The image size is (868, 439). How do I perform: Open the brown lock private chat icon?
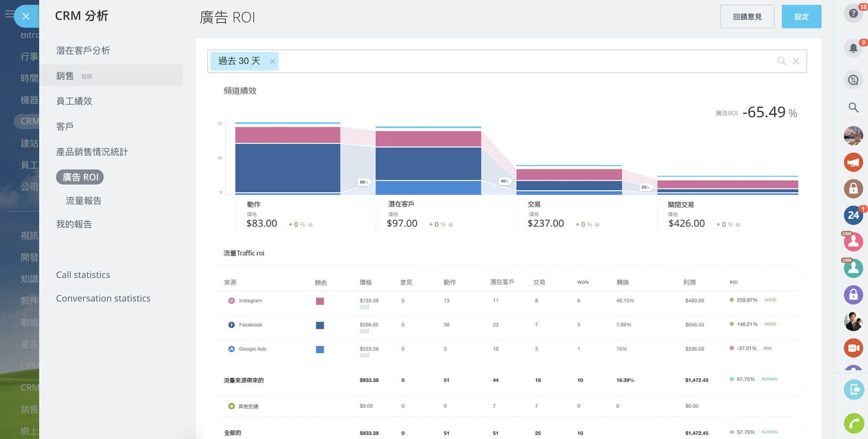853,188
